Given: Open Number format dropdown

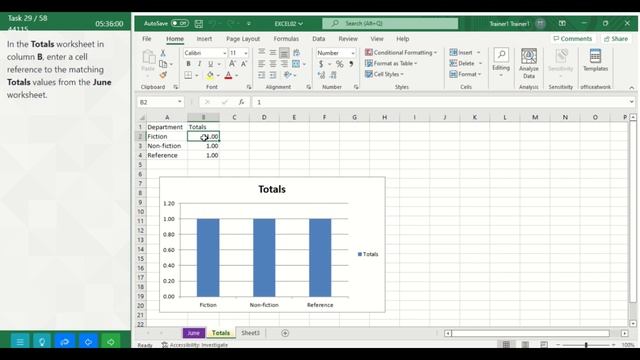Looking at the screenshot, I should pyautogui.click(x=353, y=53).
